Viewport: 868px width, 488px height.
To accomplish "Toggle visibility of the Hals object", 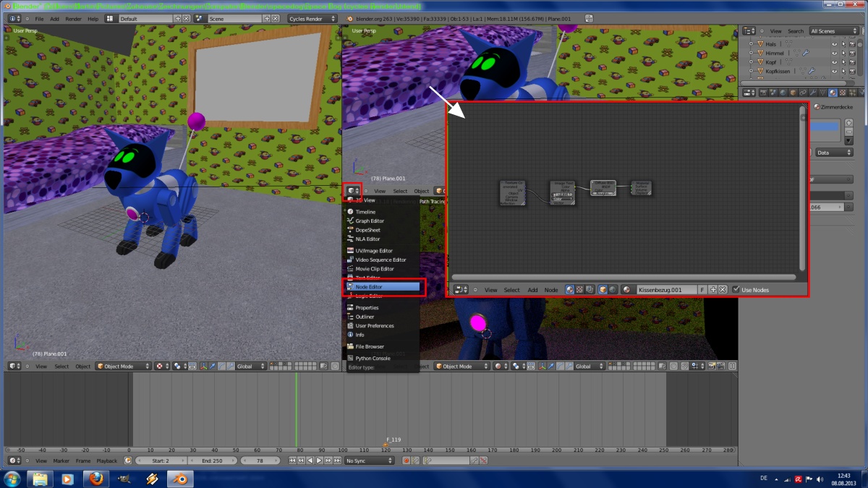I will coord(834,44).
